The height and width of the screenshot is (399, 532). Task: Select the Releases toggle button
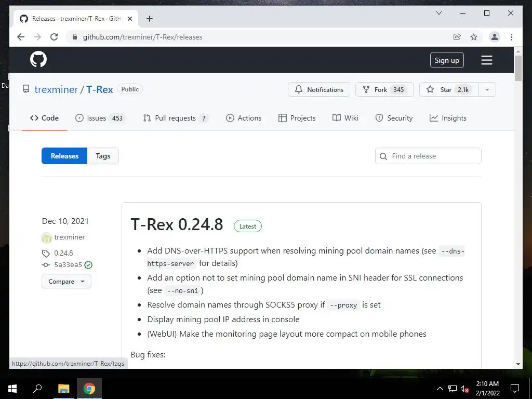click(x=64, y=156)
